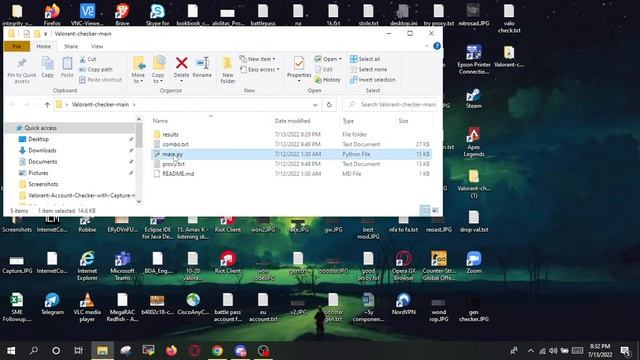
Task: Select Apex Legends desktop icon
Action: tap(473, 142)
